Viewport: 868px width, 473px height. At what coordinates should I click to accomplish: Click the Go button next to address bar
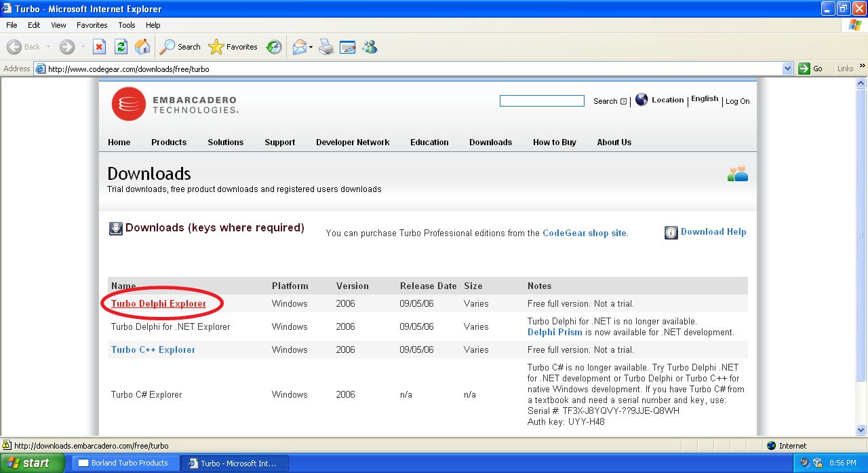(810, 69)
